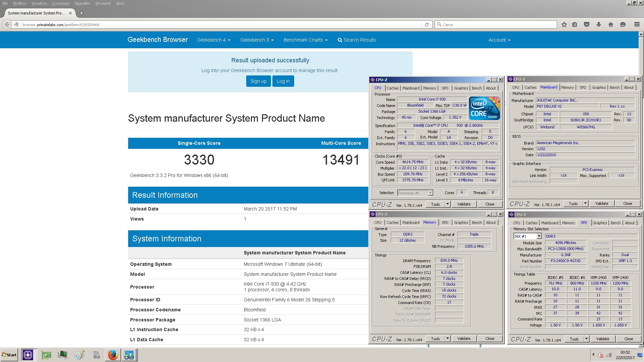Click Close in the SPD window
This screenshot has height=362, width=644.
tap(629, 339)
